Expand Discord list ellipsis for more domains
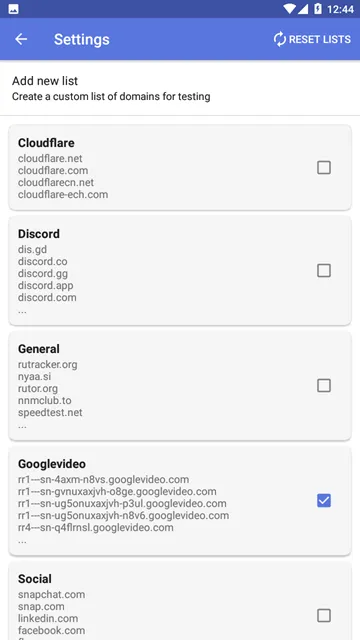This screenshot has height=640, width=360. 22,311
